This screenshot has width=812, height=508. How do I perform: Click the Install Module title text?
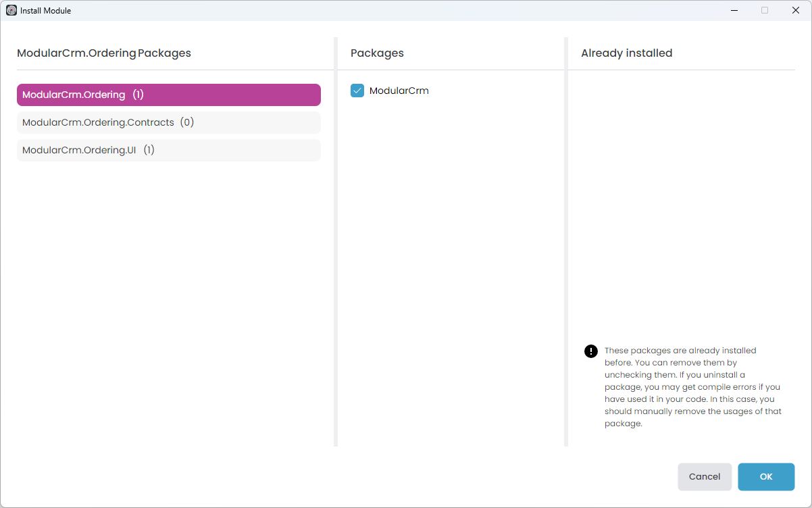45,10
